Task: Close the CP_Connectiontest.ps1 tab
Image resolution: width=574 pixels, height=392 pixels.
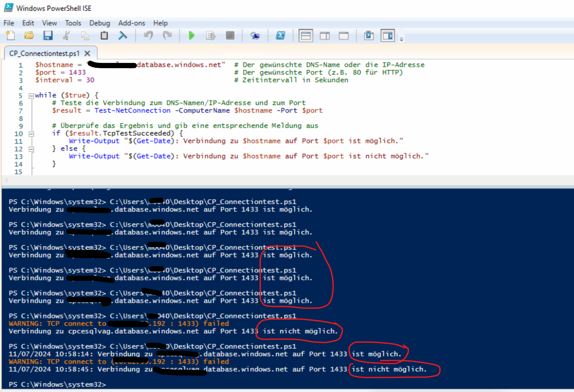Action: pyautogui.click(x=87, y=53)
